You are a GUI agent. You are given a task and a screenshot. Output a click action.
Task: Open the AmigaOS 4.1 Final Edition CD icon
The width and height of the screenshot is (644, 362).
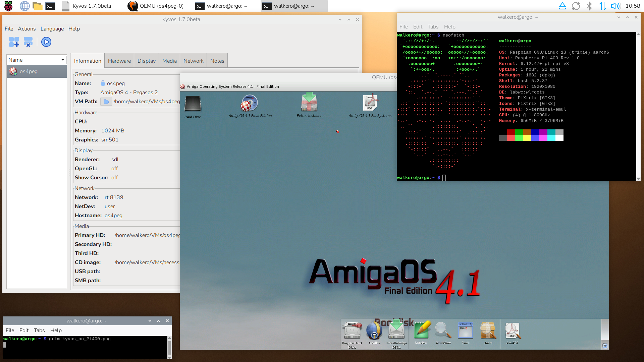tap(250, 103)
